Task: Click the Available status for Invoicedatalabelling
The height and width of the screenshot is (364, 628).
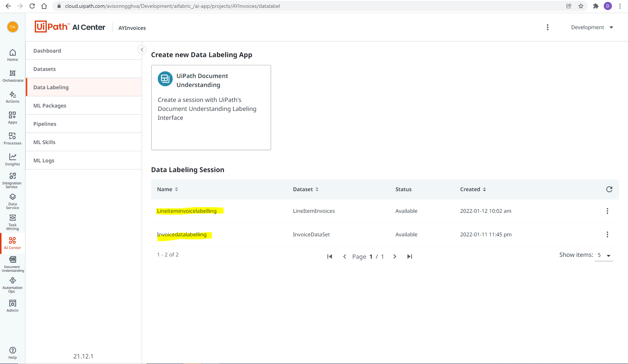Action: 406,234
